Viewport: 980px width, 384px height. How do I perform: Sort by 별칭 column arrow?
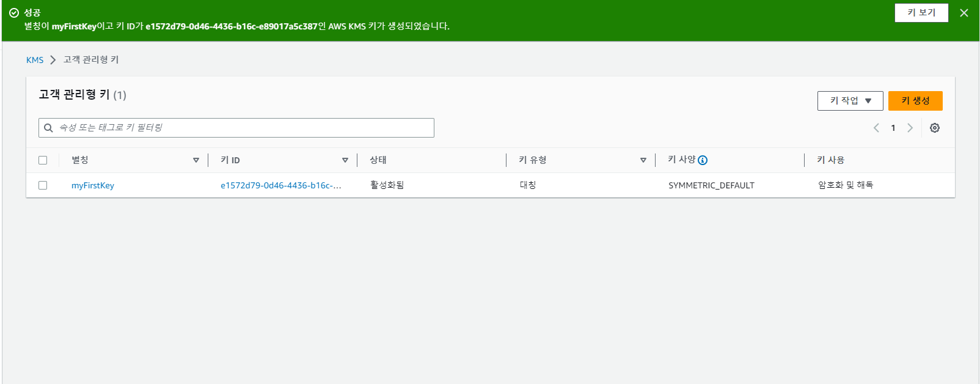click(x=196, y=160)
